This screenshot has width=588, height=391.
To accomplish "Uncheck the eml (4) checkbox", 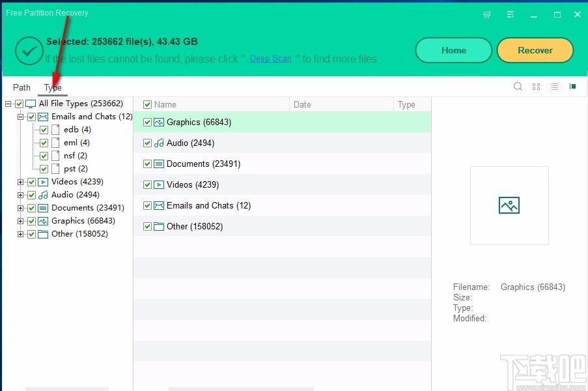I will point(44,143).
